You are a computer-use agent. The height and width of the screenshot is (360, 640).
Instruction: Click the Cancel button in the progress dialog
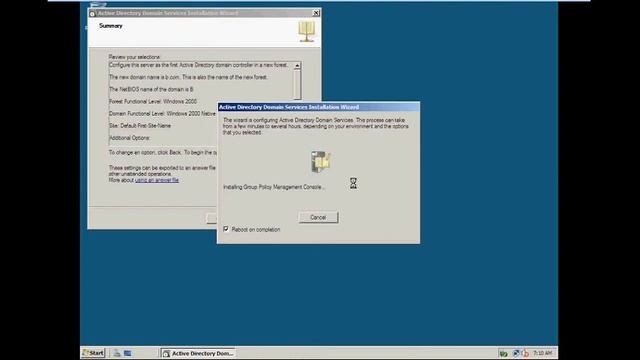318,217
